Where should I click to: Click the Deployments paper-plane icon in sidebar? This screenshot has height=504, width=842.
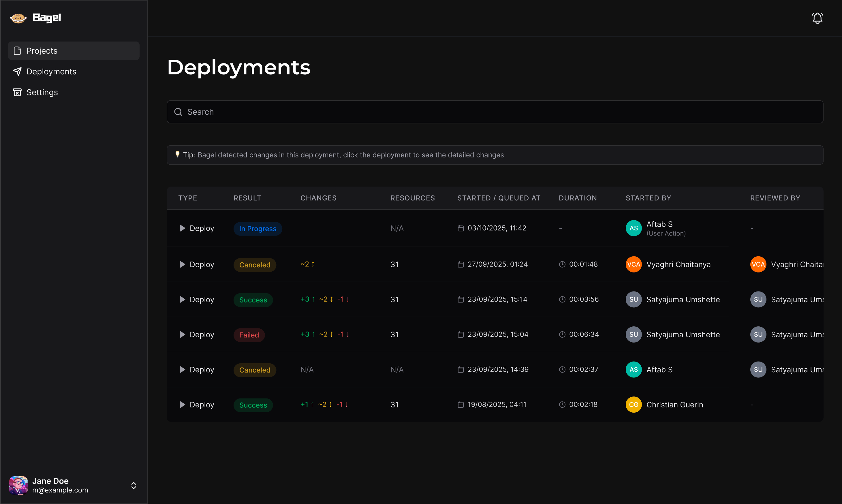(17, 71)
